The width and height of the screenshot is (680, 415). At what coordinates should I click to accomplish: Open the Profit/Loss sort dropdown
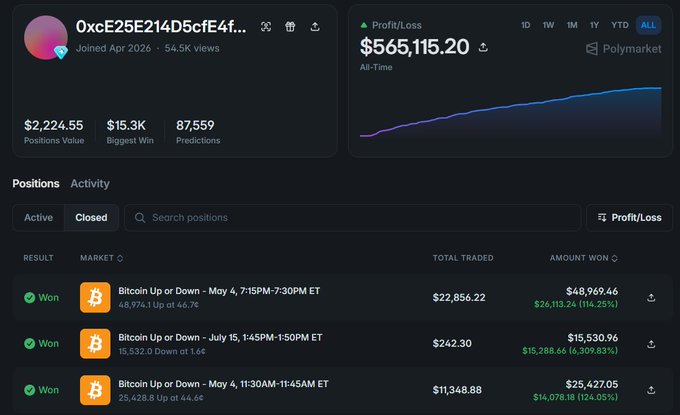click(x=629, y=217)
